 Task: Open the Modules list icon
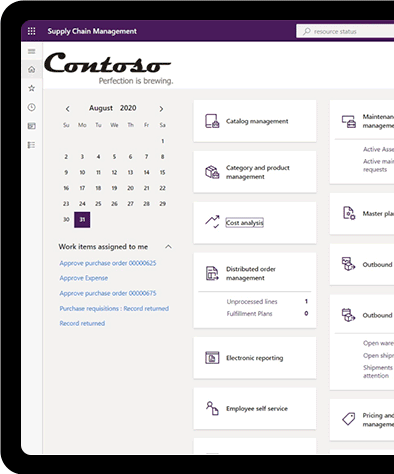pos(31,145)
